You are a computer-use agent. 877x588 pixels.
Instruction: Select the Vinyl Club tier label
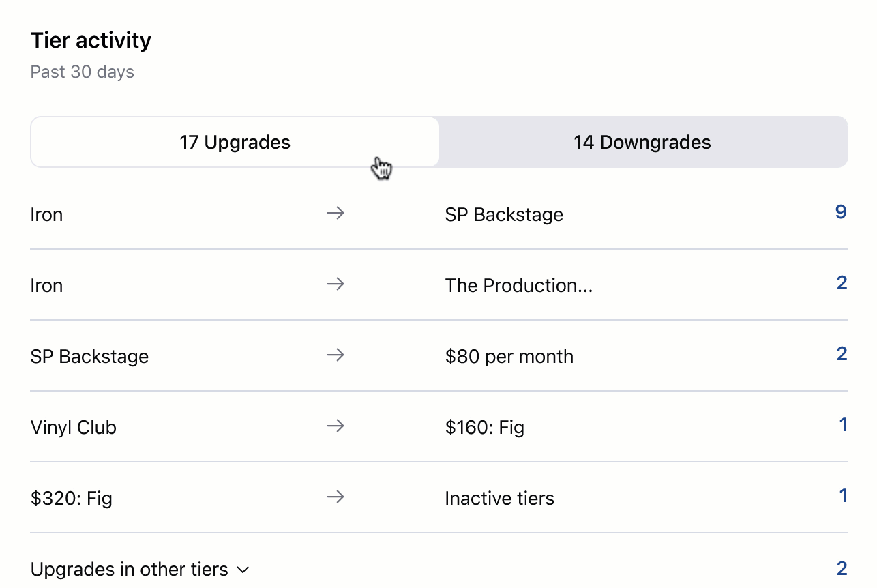coord(74,428)
